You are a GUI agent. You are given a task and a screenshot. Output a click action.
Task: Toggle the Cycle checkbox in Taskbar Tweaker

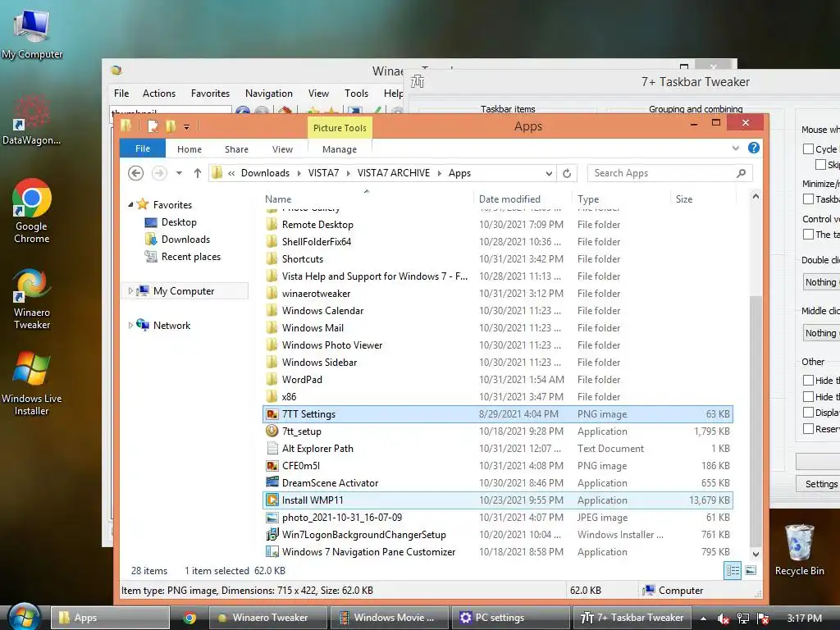[808, 149]
